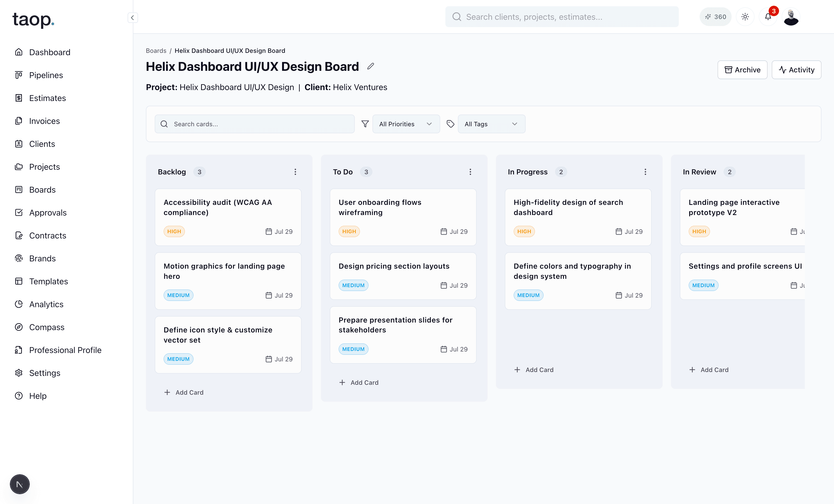Add Card to Backlog column

[x=184, y=392]
